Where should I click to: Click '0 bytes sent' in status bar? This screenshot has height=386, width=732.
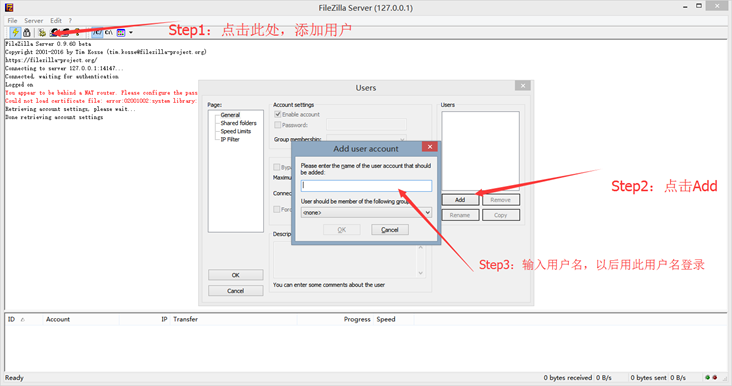click(648, 378)
